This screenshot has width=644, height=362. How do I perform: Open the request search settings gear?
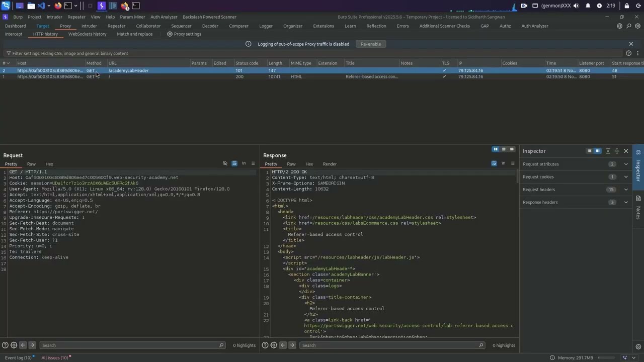(14, 345)
